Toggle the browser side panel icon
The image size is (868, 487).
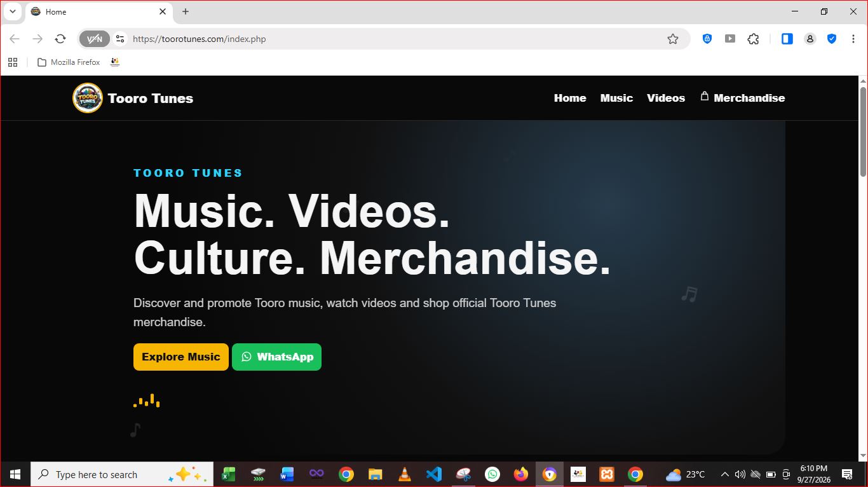coord(787,39)
